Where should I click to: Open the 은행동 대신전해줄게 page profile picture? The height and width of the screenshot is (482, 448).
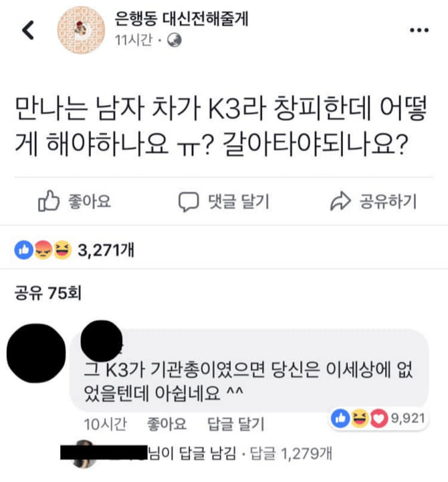[81, 30]
